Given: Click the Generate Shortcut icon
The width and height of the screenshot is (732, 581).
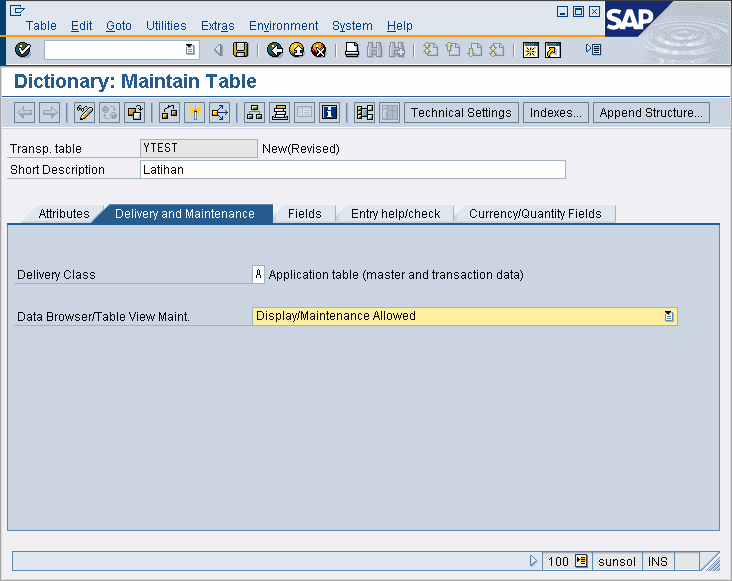Looking at the screenshot, I should (553, 49).
